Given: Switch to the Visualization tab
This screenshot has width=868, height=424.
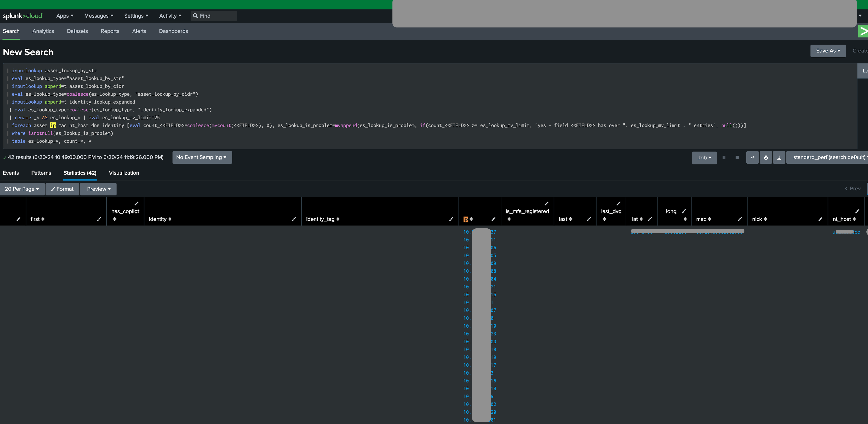Looking at the screenshot, I should click(124, 173).
